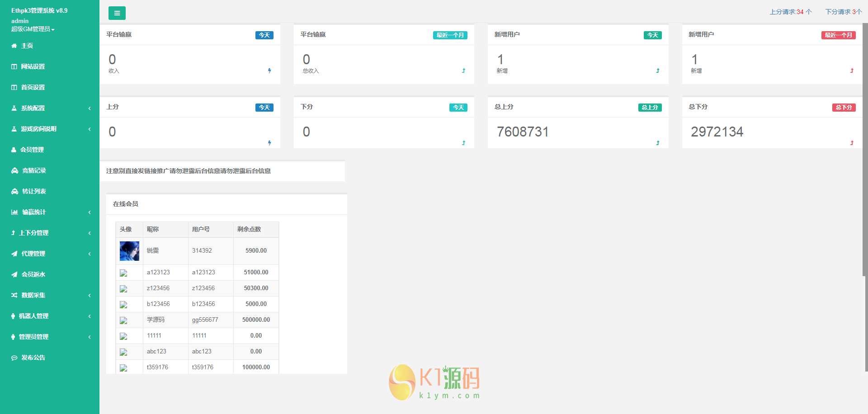Expand the 代理管理 submenu chevron
Image resolution: width=868 pixels, height=414 pixels.
(90, 254)
